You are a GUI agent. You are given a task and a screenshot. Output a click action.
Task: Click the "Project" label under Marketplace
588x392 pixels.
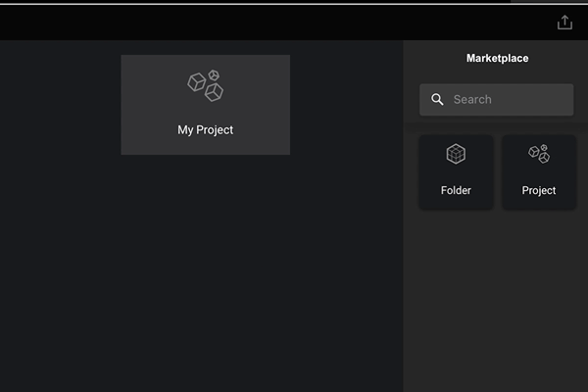(539, 190)
